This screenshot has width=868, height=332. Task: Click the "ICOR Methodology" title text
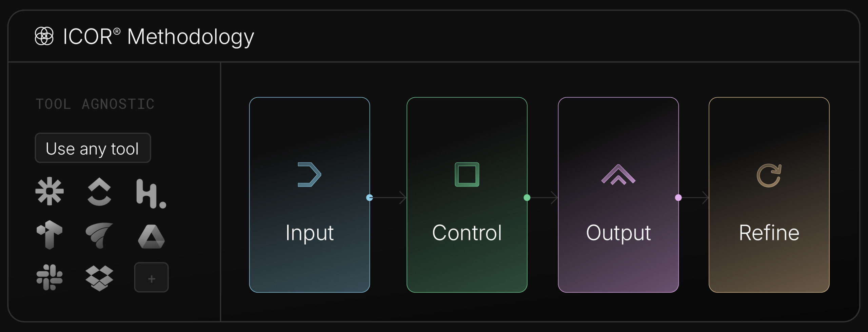pos(158,37)
